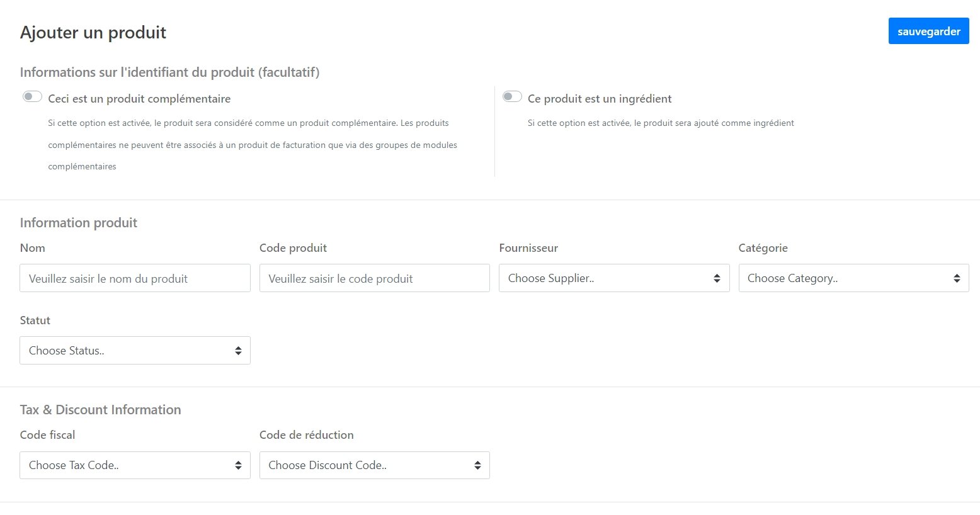Expand the Choose Tax Code dropdown
This screenshot has width=980, height=515.
pos(135,465)
